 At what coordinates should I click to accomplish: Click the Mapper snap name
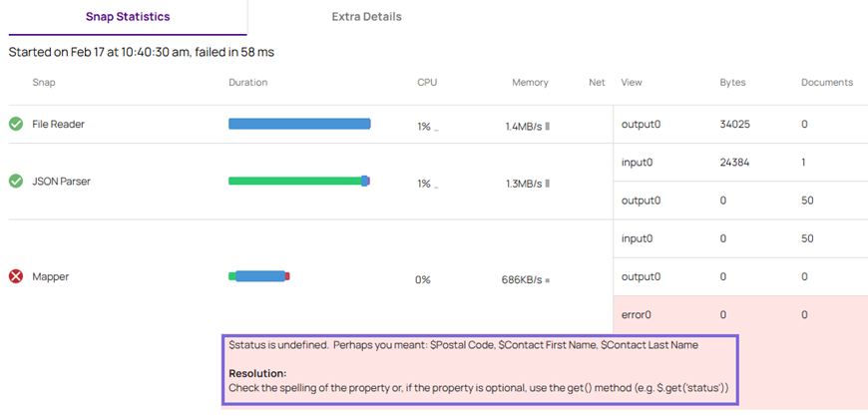50,276
